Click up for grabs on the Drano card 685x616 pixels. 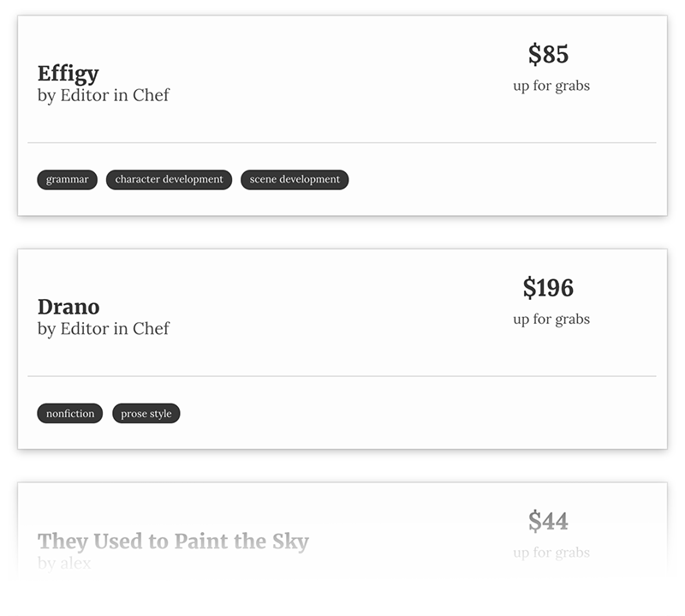551,319
